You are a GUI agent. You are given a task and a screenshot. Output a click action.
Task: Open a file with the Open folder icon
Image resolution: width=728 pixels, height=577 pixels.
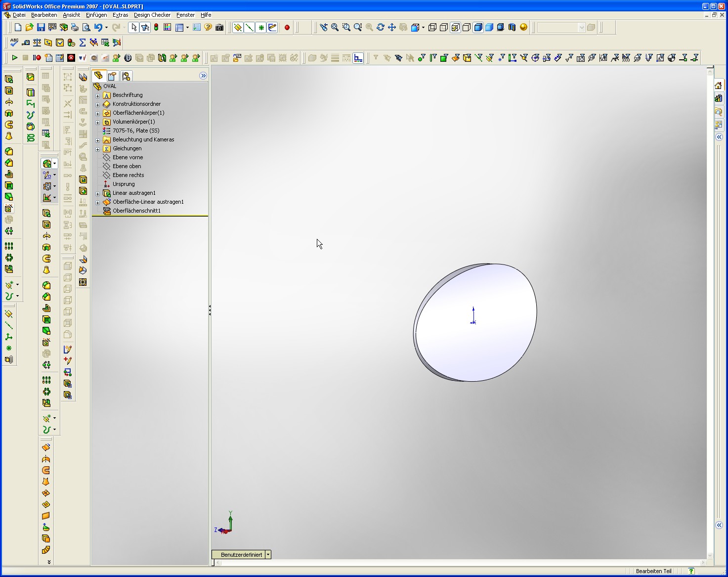(30, 27)
